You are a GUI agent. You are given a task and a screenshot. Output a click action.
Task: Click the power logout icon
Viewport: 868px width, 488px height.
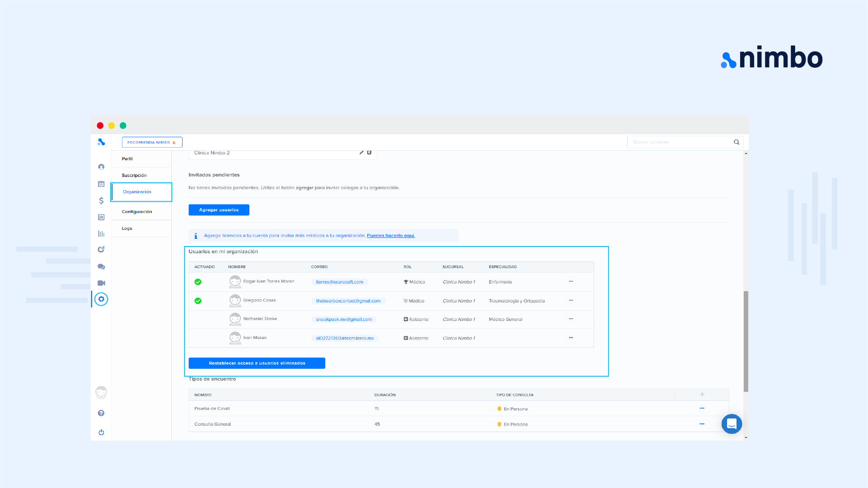101,432
